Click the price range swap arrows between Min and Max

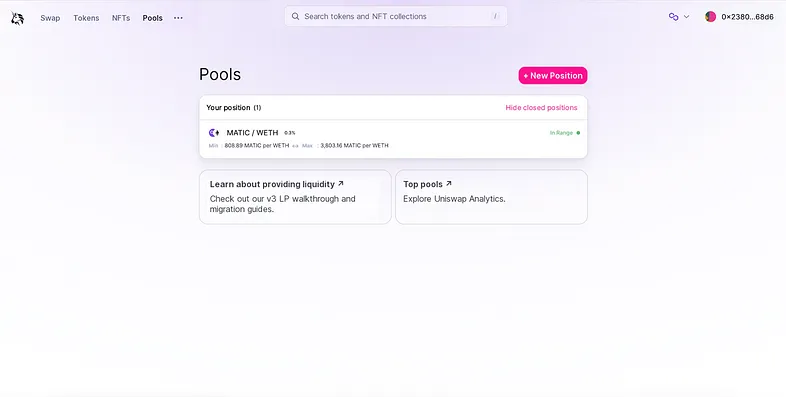(x=295, y=146)
